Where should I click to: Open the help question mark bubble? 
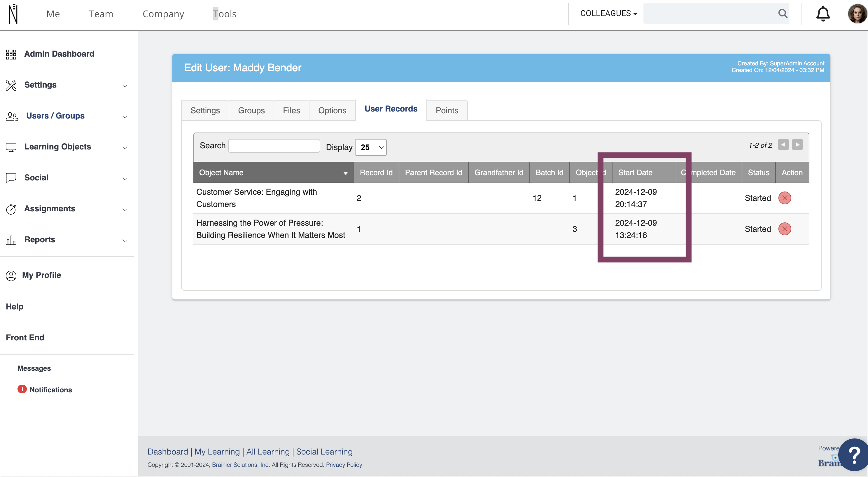pyautogui.click(x=854, y=455)
